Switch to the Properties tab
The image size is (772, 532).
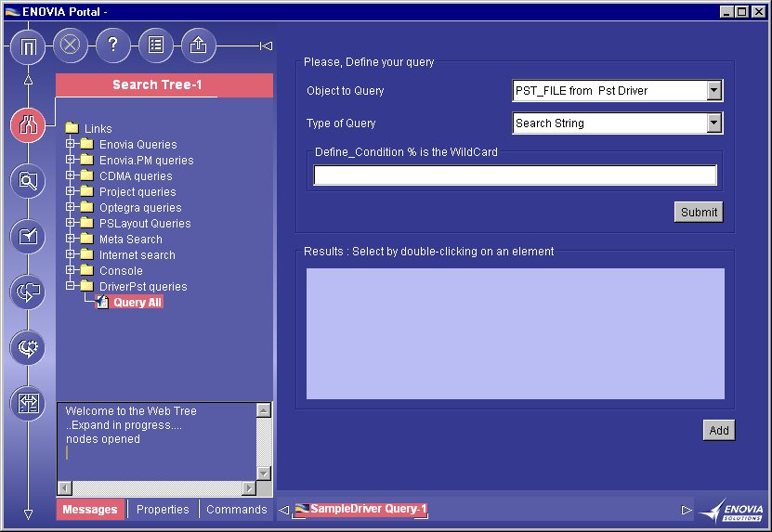[163, 510]
